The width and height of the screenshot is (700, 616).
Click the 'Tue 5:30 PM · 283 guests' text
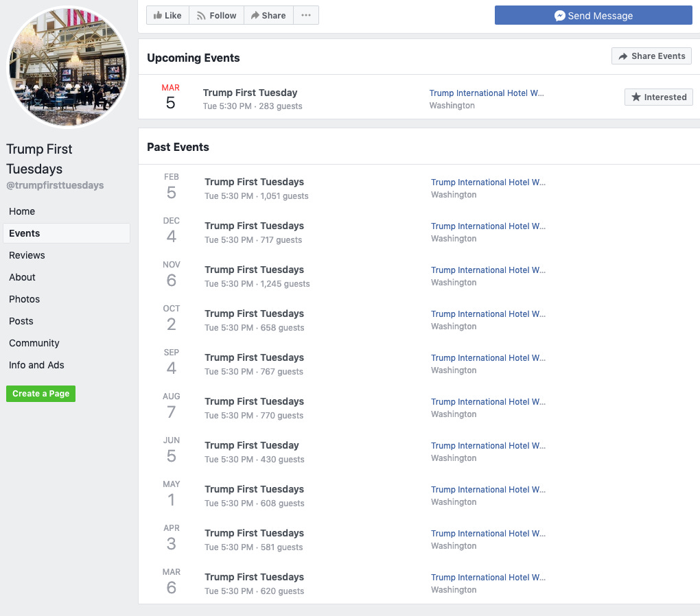[x=253, y=106]
